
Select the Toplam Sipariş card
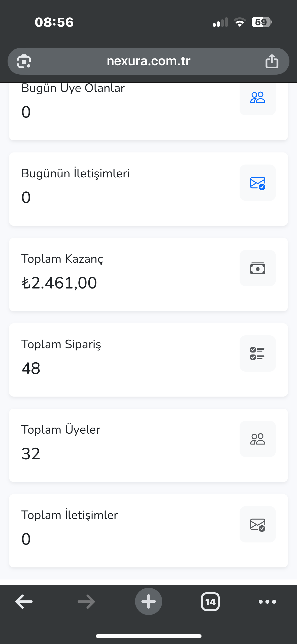[x=148, y=360]
